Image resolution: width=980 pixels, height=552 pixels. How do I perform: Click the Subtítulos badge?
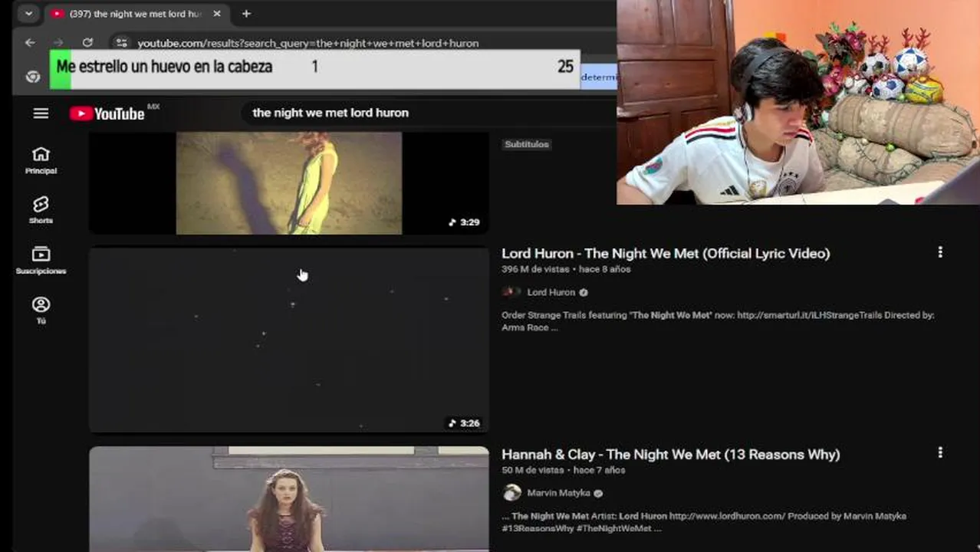pos(527,144)
